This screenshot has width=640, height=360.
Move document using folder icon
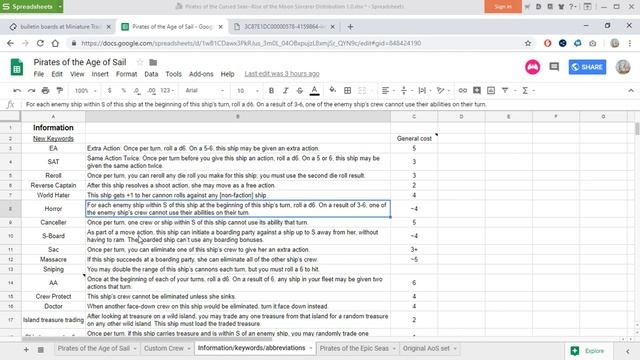click(x=153, y=62)
